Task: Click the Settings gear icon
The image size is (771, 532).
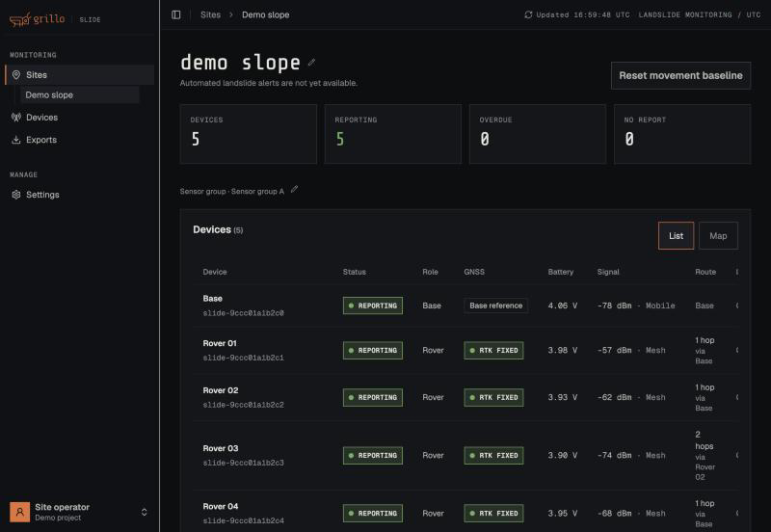Action: (16, 195)
